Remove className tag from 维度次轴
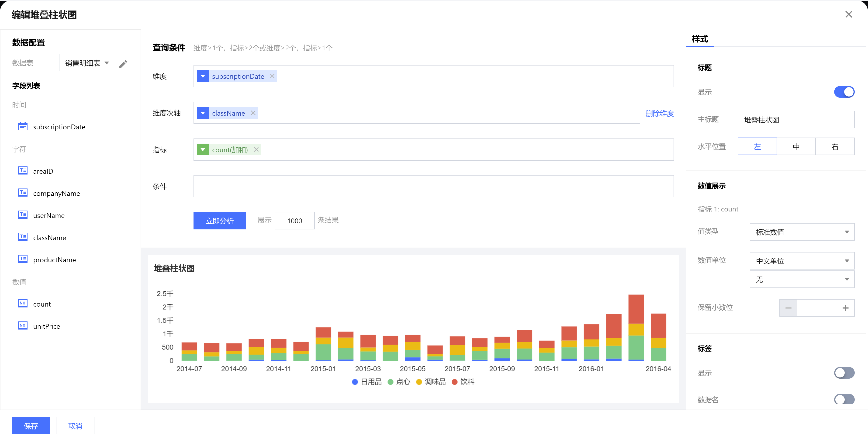This screenshot has height=439, width=868. coord(253,113)
